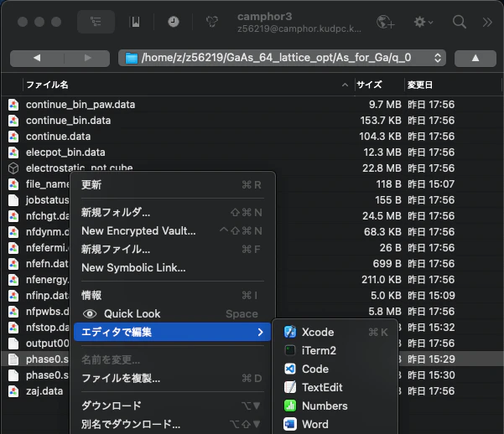Click the cube icon of electrostatic_pot.cube
Viewport: 504px width, 434px height.
pos(13,168)
